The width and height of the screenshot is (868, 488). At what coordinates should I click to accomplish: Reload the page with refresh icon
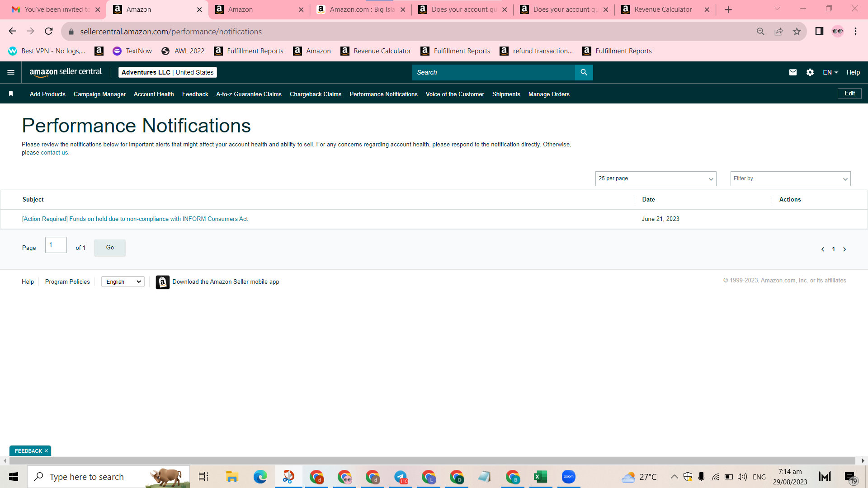[49, 31]
